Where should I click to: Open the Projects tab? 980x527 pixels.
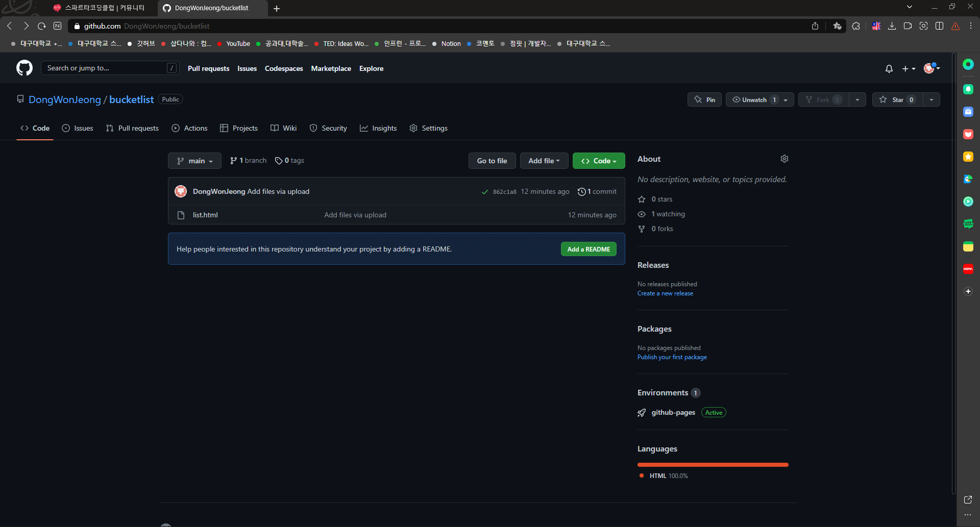point(239,128)
